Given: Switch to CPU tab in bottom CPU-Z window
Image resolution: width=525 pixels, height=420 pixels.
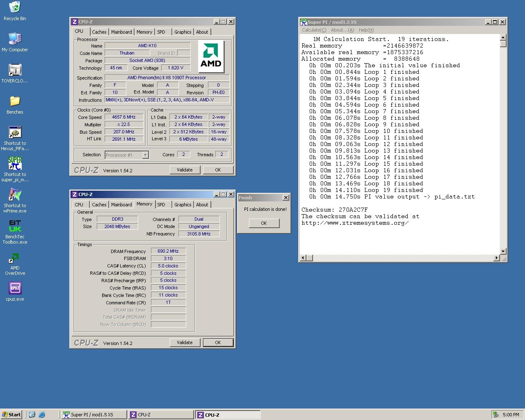Looking at the screenshot, I should click(79, 205).
